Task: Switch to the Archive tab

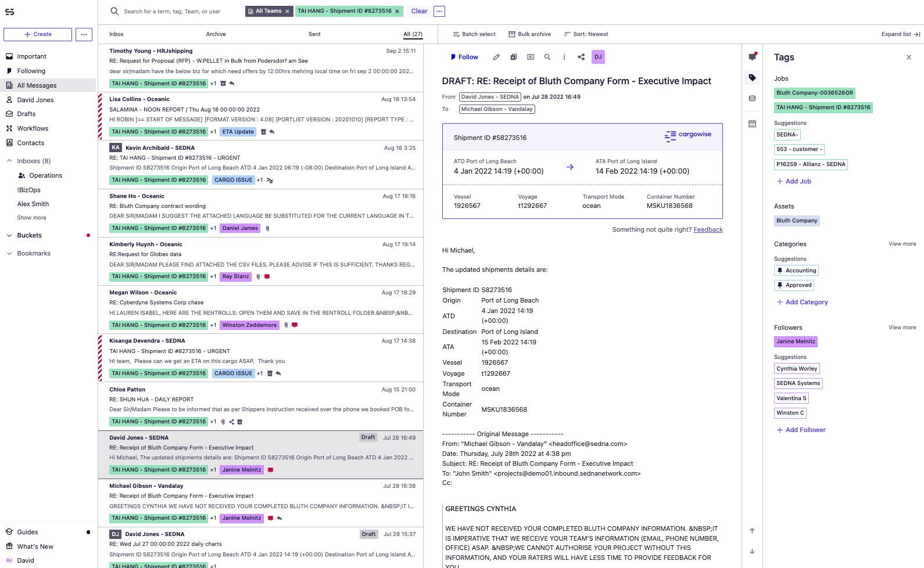Action: pos(216,34)
